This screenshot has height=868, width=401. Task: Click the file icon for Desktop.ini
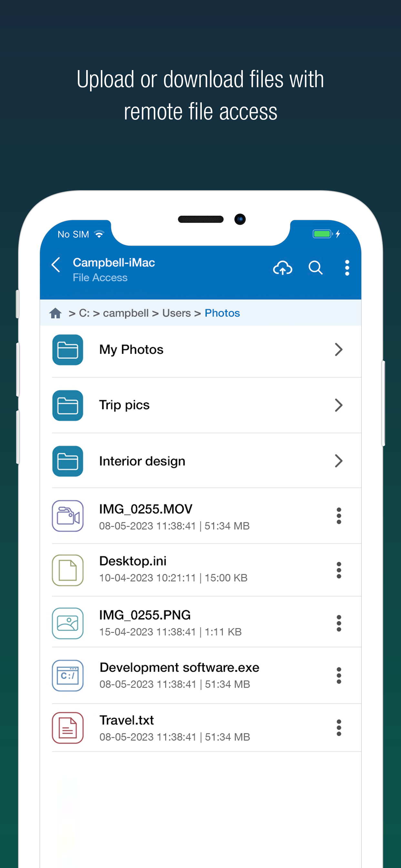68,570
